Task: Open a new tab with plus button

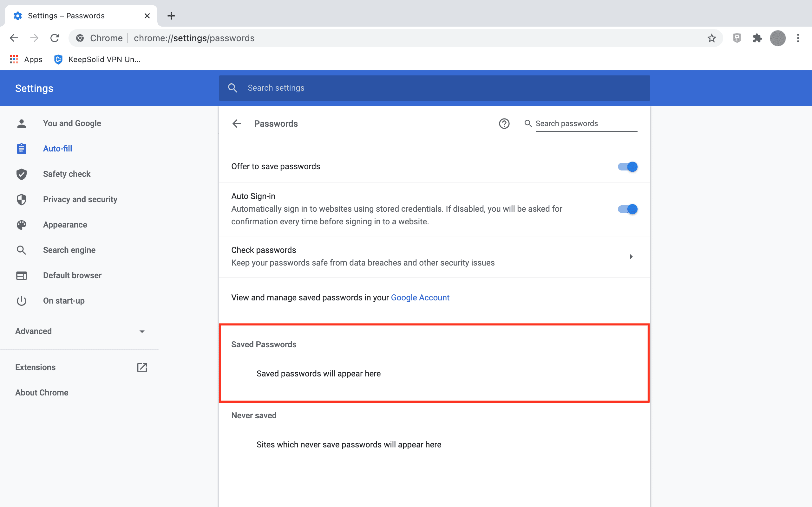Action: click(x=171, y=16)
